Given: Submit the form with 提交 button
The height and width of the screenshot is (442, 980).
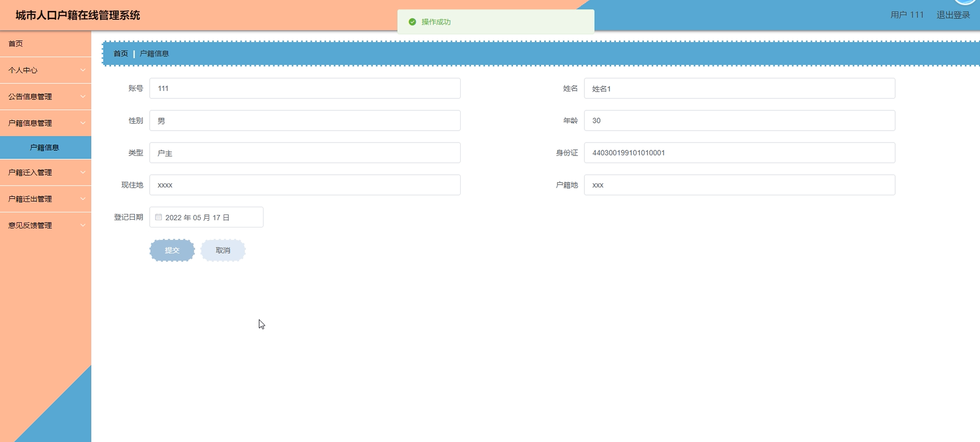Looking at the screenshot, I should 172,250.
